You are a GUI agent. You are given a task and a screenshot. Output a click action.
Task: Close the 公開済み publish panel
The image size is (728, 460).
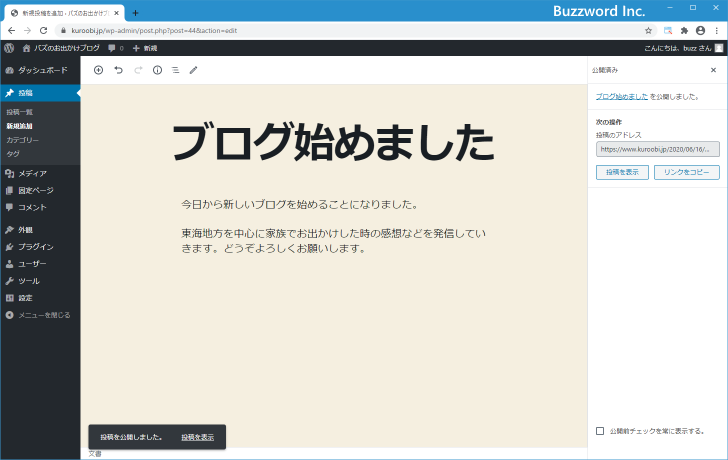pos(714,70)
